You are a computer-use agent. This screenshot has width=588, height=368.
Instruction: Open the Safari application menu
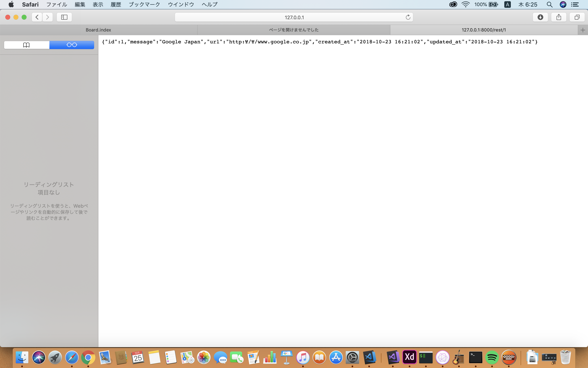pyautogui.click(x=30, y=4)
